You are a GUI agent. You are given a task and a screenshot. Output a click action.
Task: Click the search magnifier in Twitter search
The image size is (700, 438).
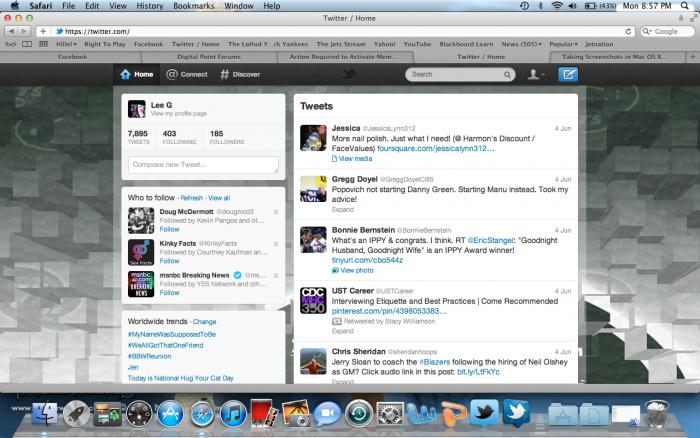(507, 75)
